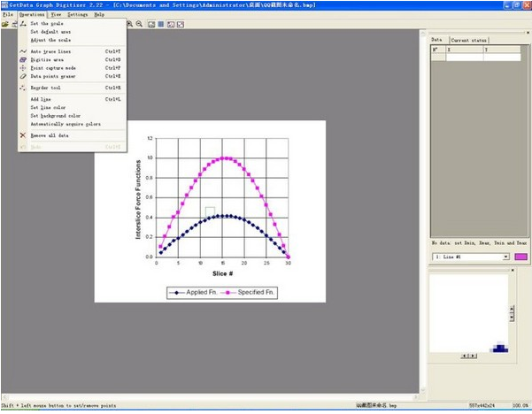
Task: Select the Reorder tool
Action: tap(44, 88)
